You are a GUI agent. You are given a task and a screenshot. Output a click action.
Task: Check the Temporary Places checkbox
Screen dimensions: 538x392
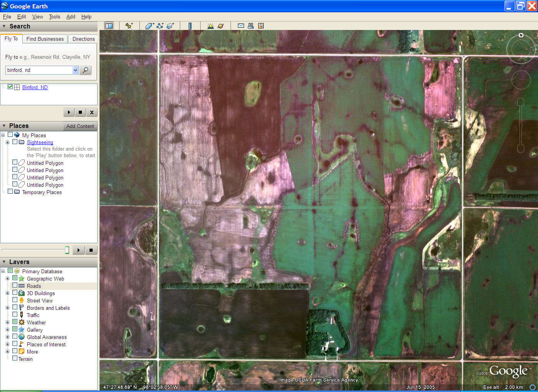point(10,192)
